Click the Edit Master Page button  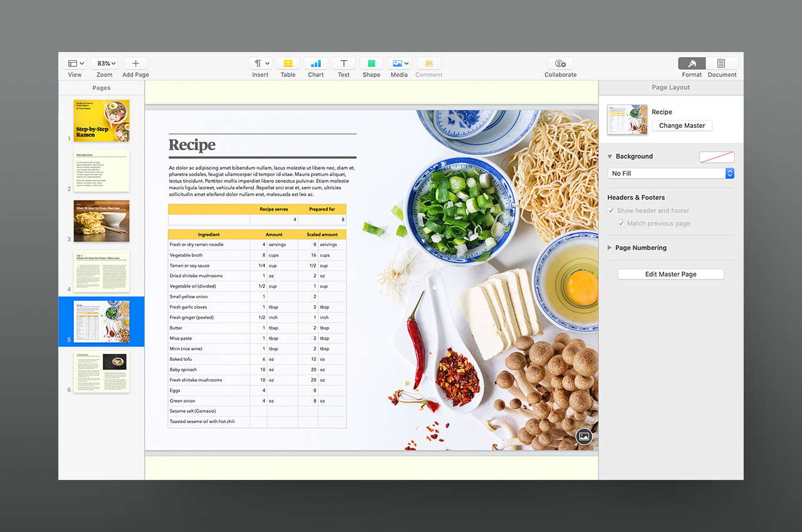[670, 274]
